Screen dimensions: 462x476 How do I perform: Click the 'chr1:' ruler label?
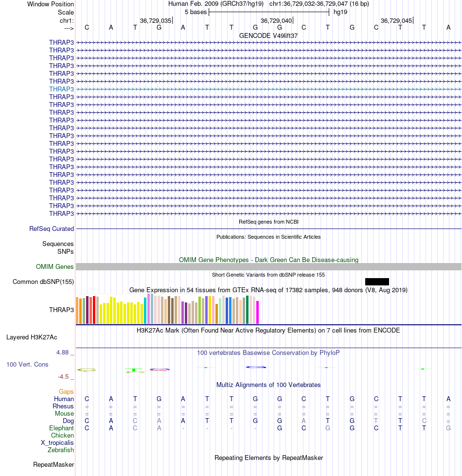coord(67,20)
